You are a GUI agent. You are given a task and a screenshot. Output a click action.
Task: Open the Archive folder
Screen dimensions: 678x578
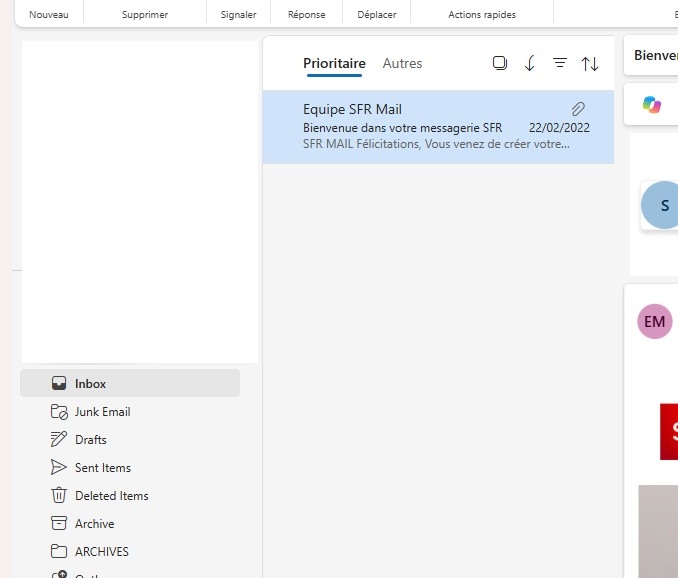click(x=130, y=524)
